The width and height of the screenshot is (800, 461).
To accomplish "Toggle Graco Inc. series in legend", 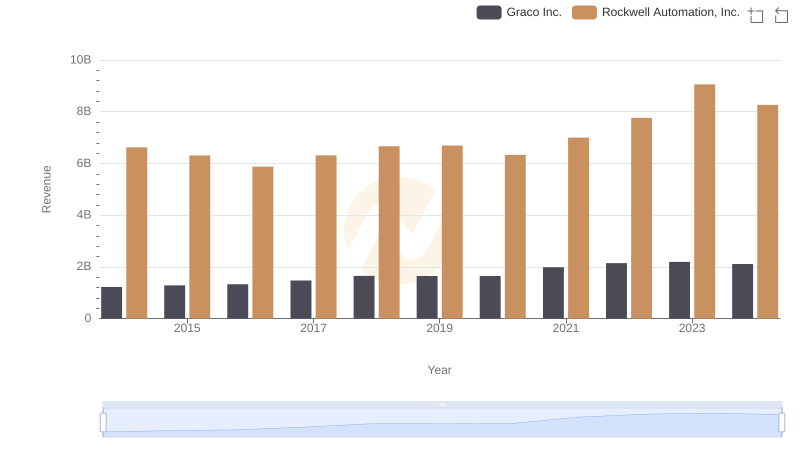I will point(519,12).
